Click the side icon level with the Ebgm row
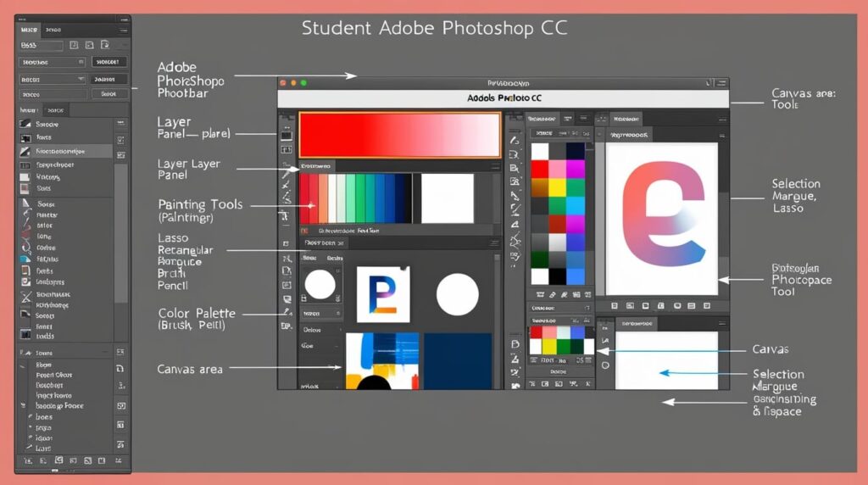 [x=120, y=369]
